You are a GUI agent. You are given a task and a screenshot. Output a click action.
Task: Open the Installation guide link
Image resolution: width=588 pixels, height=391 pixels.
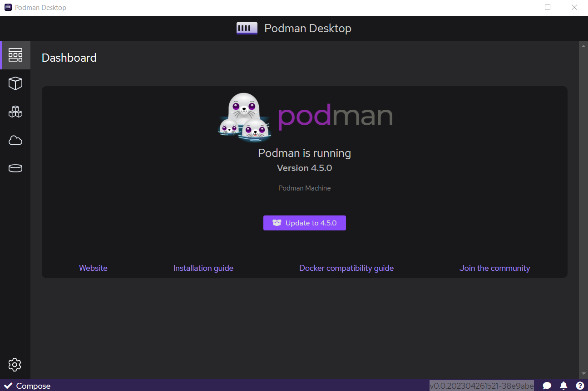203,268
